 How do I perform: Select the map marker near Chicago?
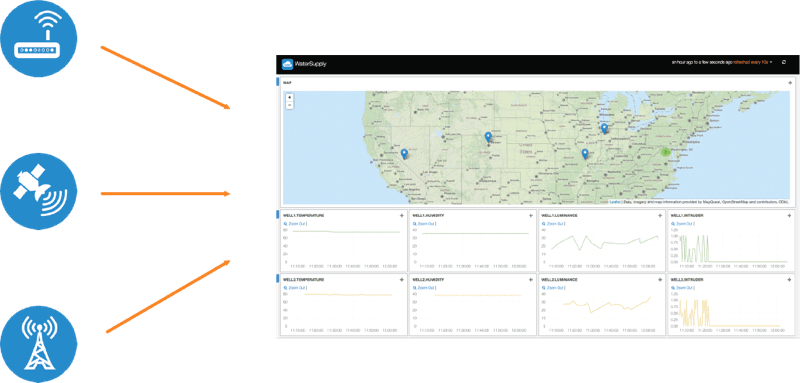point(605,128)
